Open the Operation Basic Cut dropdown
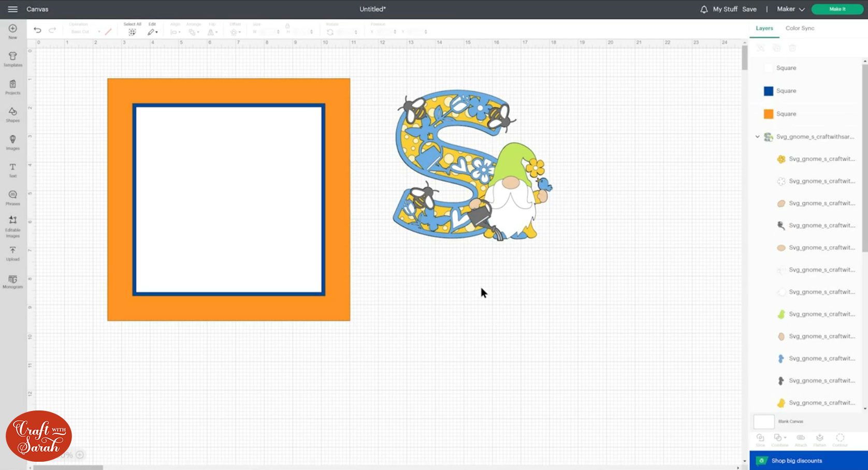The width and height of the screenshot is (868, 470). 85,32
